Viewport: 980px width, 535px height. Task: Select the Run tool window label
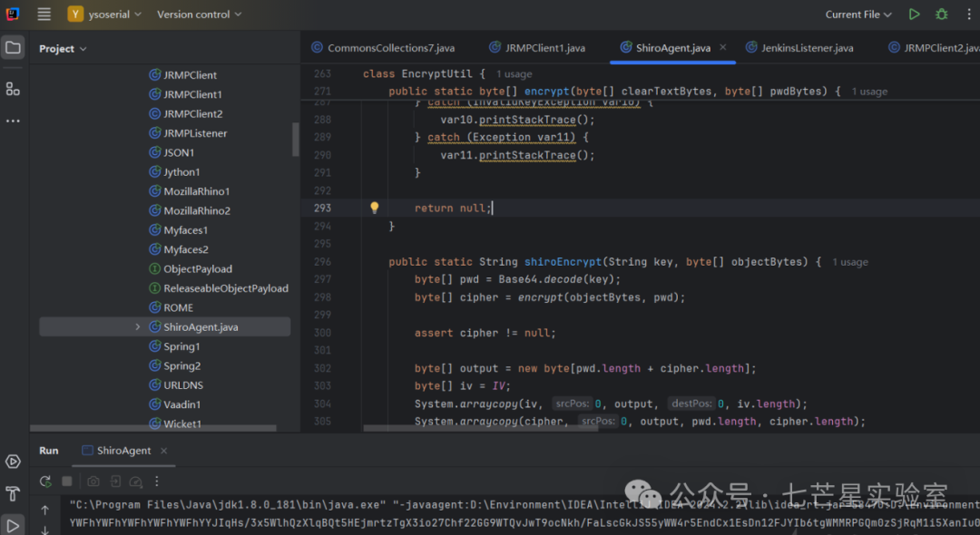point(49,450)
